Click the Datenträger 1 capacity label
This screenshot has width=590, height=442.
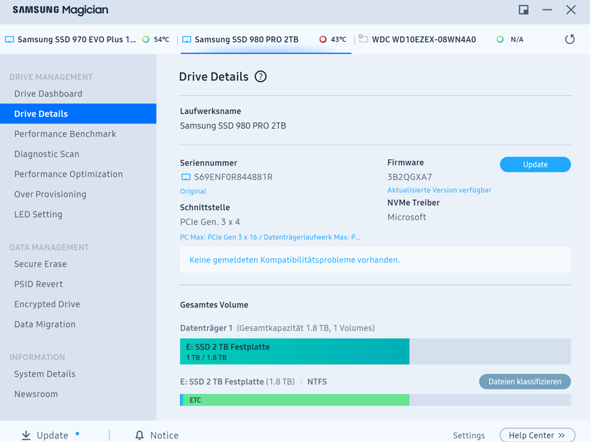pos(277,328)
